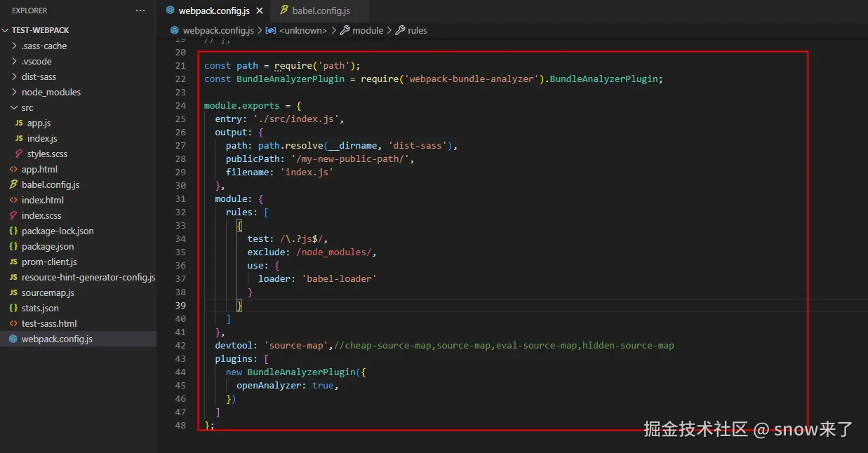
Task: Expand the node_modules folder
Action: pos(51,92)
